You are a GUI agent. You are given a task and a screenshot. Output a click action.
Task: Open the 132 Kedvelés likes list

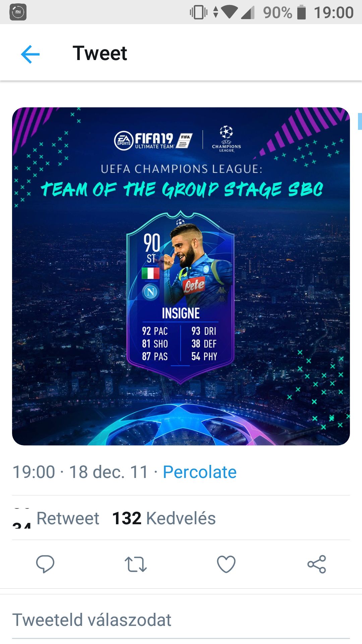pos(164,518)
